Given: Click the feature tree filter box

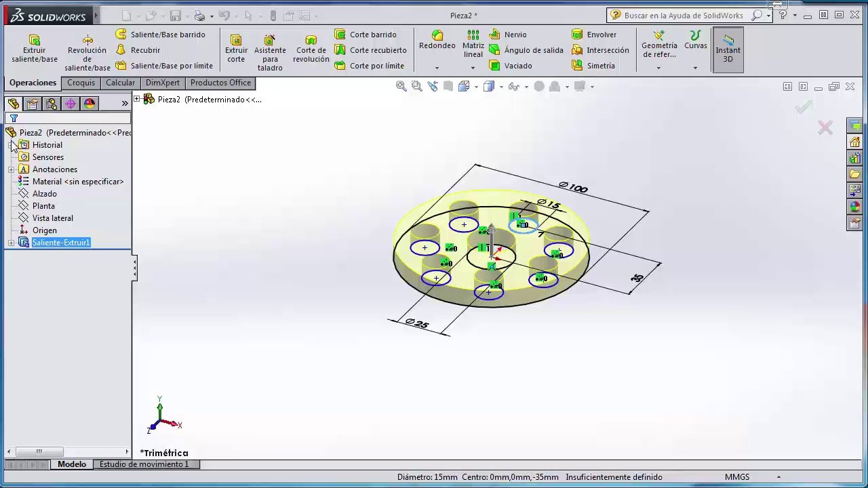Looking at the screenshot, I should pyautogui.click(x=68, y=119).
